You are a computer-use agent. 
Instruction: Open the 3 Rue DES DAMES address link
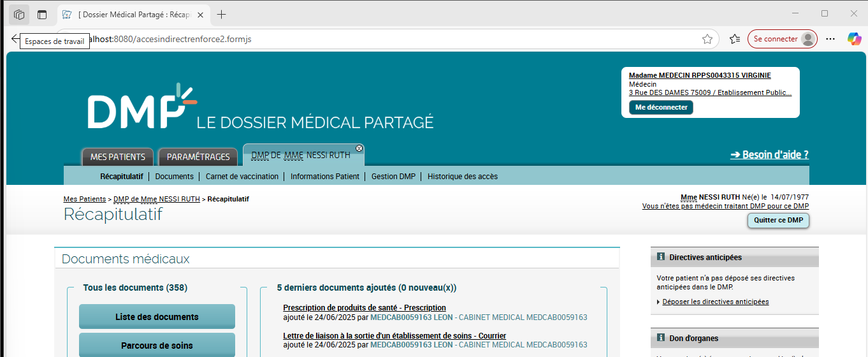click(x=710, y=92)
